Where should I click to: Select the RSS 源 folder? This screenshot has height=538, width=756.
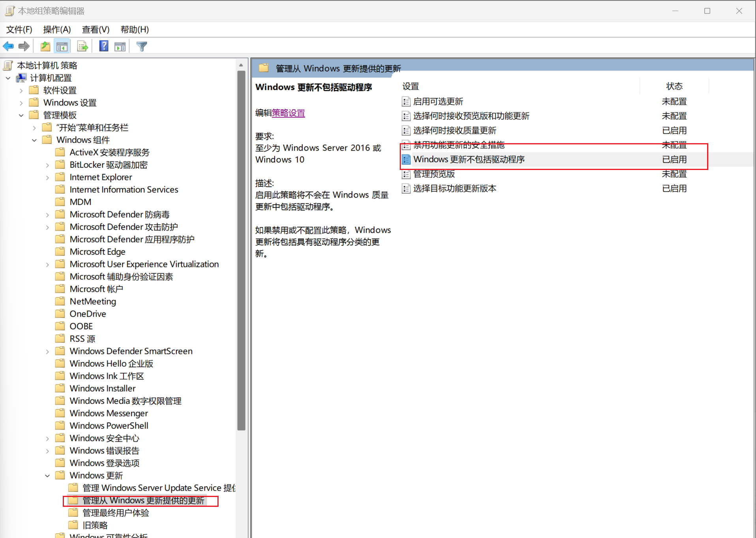(x=82, y=339)
